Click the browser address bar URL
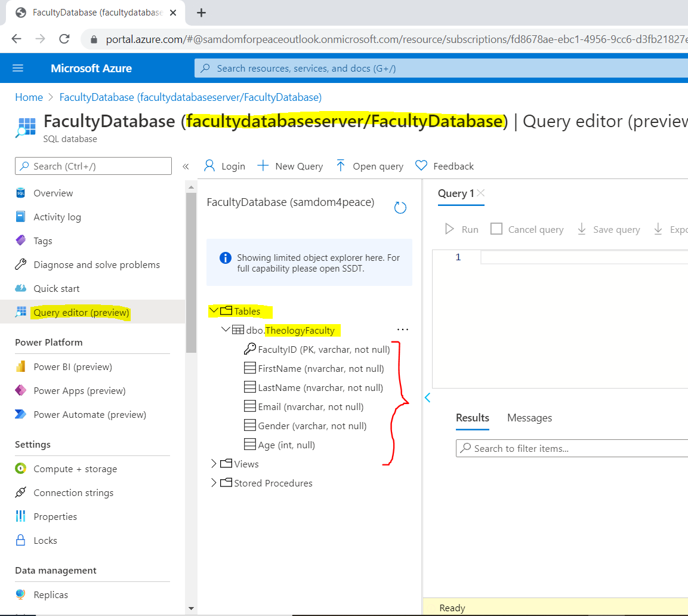The width and height of the screenshot is (688, 616). 396,39
